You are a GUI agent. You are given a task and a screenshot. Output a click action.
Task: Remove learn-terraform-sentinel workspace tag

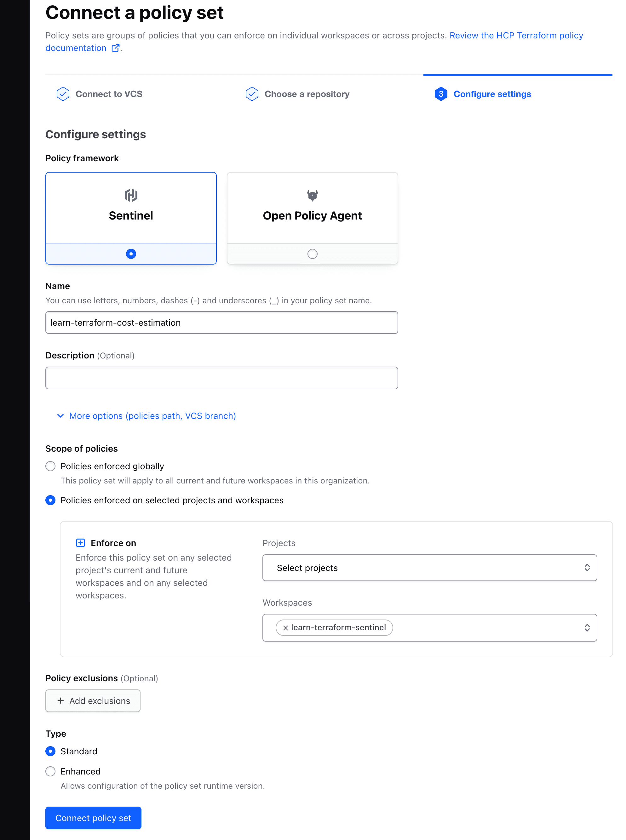pyautogui.click(x=285, y=627)
